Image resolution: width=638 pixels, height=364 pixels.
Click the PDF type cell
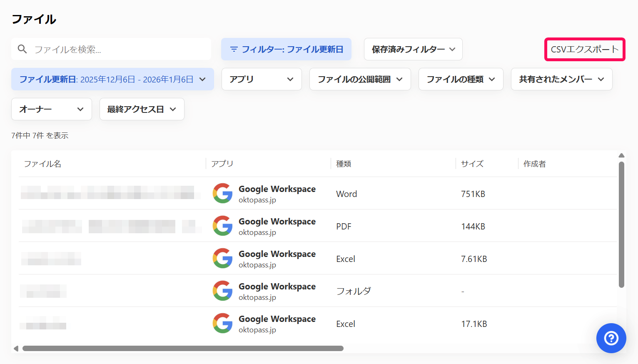coord(344,226)
